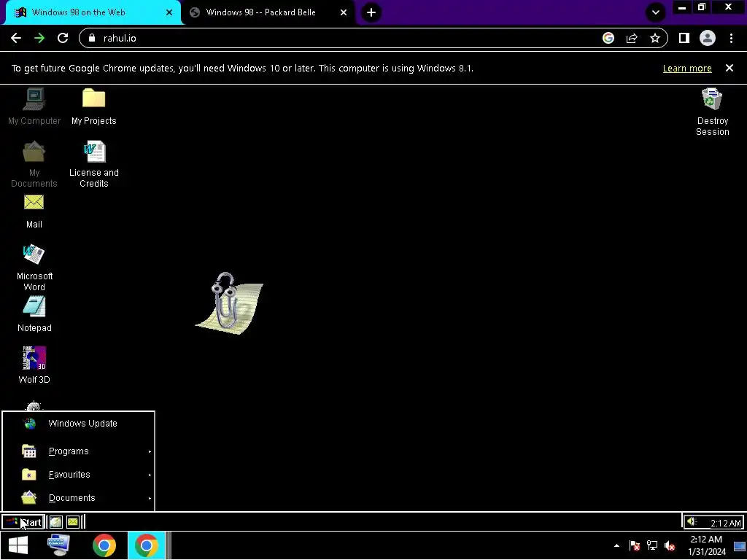
Task: Open Favourites in the Start menu
Action: coord(79,474)
